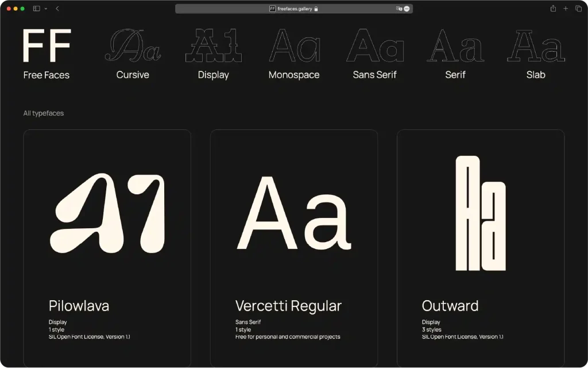Show the tab overview
Viewport: 588px width, 368px height.
[x=578, y=9]
